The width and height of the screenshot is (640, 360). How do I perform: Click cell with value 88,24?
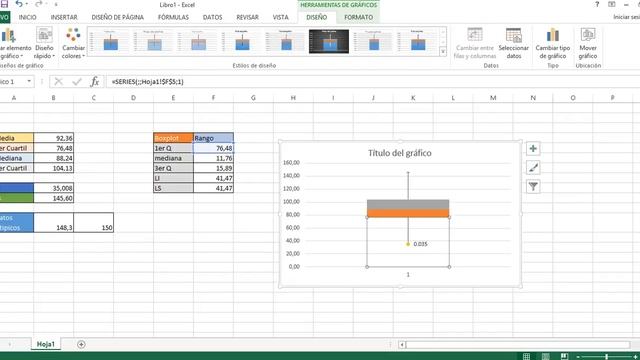pos(53,158)
